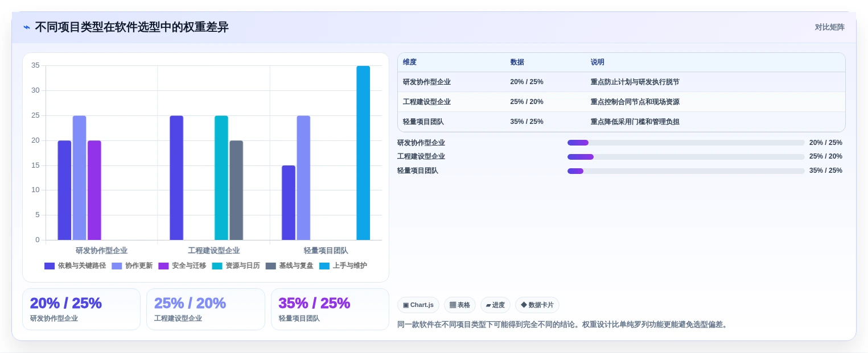Screen dimensions: 868x353
Task: Click the purple 安全与迁移 bar in the chart
Action: coord(94,190)
